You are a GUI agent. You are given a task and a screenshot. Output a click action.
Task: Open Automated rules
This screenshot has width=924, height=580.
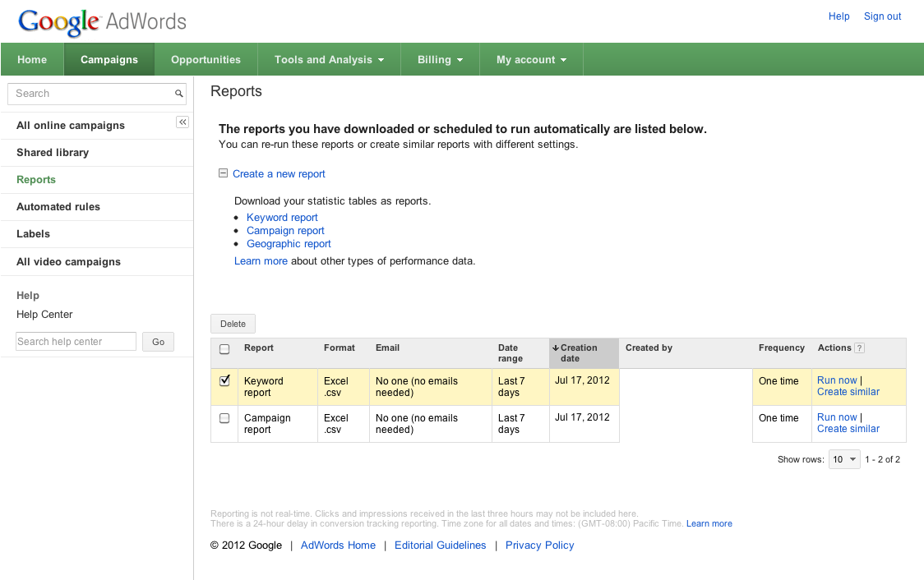click(x=58, y=207)
